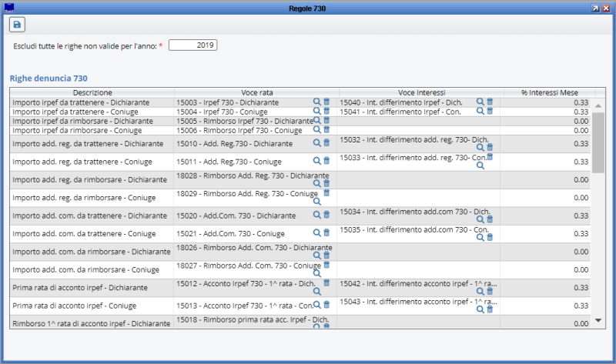Image resolution: width=616 pixels, height=364 pixels.
Task: Delete voce interessi 15041 Int. differimento Irpef Con.
Action: click(x=490, y=111)
